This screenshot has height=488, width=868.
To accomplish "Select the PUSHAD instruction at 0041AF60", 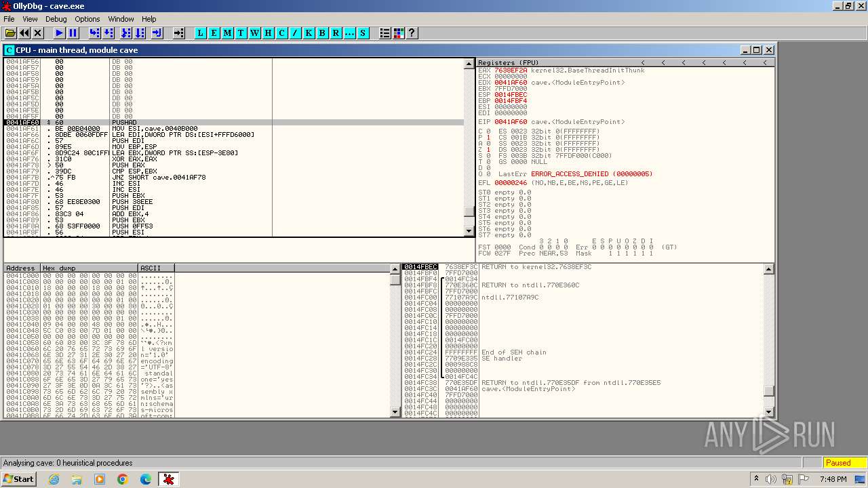I will 234,122.
